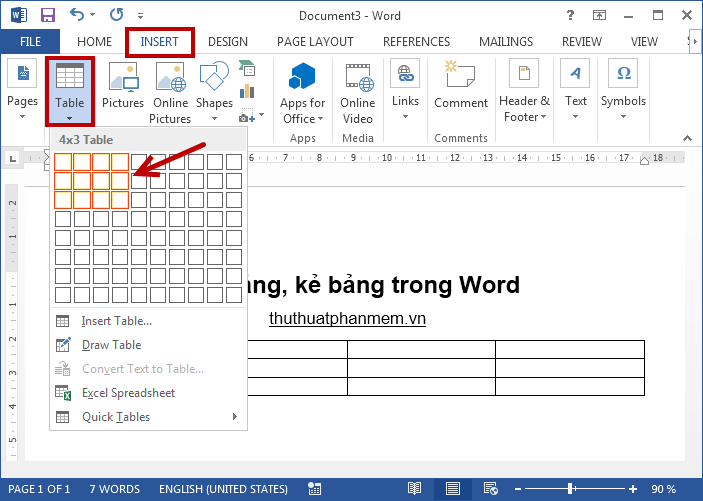This screenshot has width=703, height=501.
Task: Zoom out with the minus button
Action: coord(518,489)
